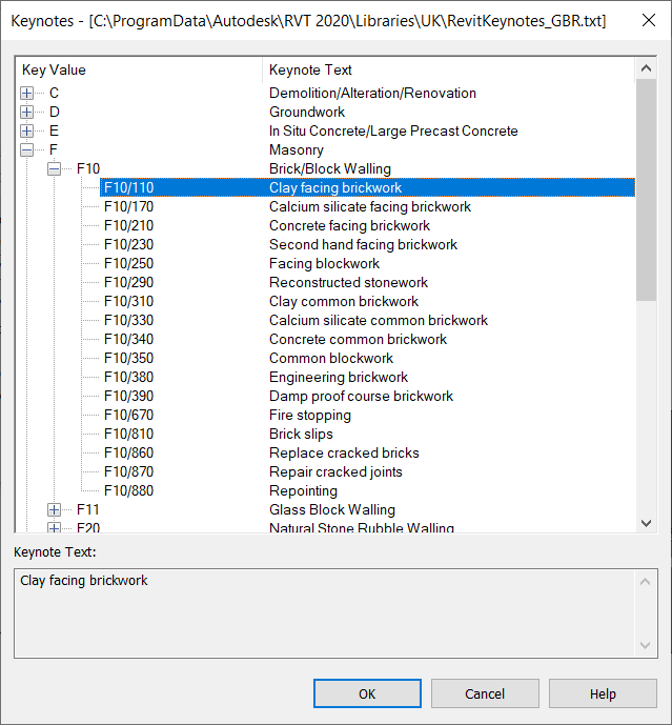
Task: Click the Keynote Text column header
Action: tap(448, 70)
